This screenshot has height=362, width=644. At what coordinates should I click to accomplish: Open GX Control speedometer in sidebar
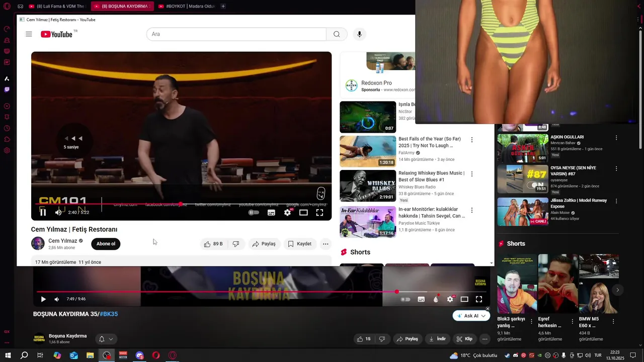7,29
